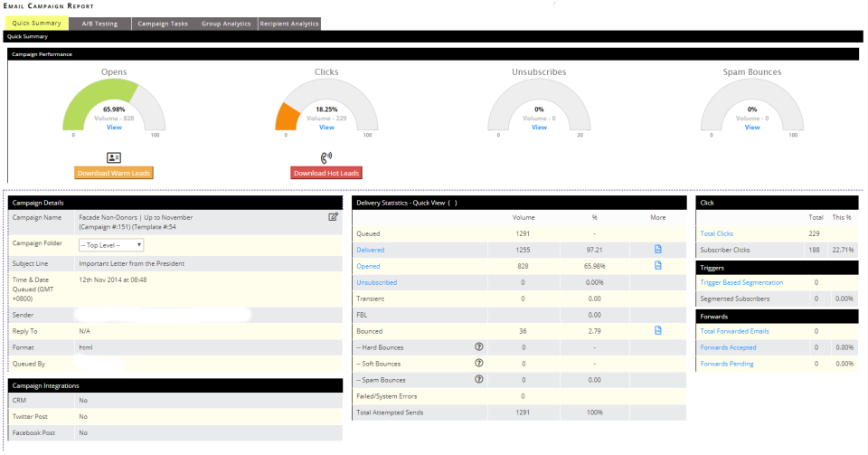Show Hard Bounces help question mark
The width and height of the screenshot is (868, 455).
tap(479, 346)
